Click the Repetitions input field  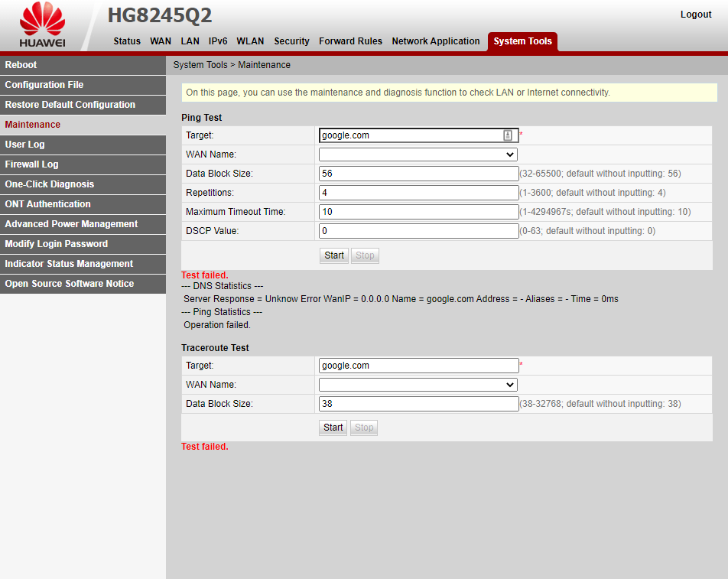[419, 193]
